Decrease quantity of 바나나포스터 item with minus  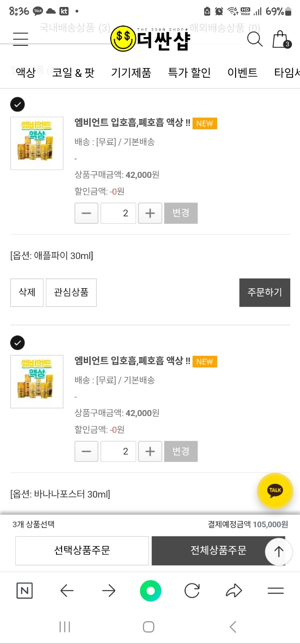coord(86,451)
